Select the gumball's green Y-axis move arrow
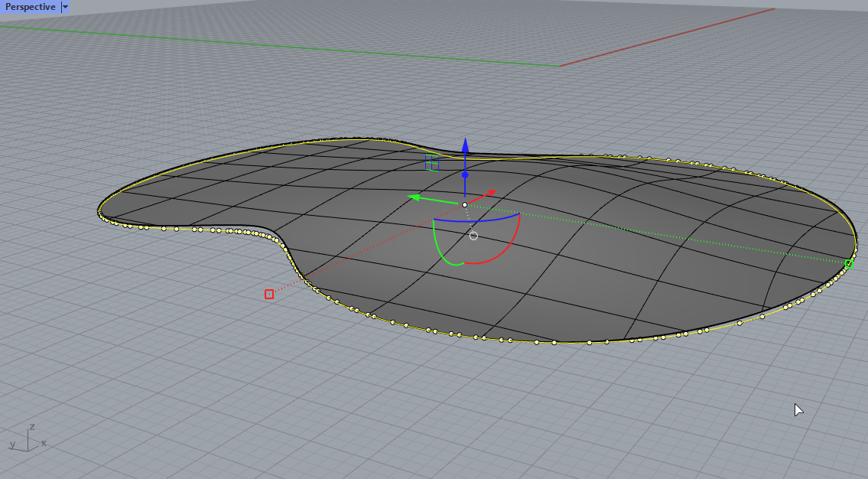This screenshot has width=868, height=479. [x=419, y=197]
